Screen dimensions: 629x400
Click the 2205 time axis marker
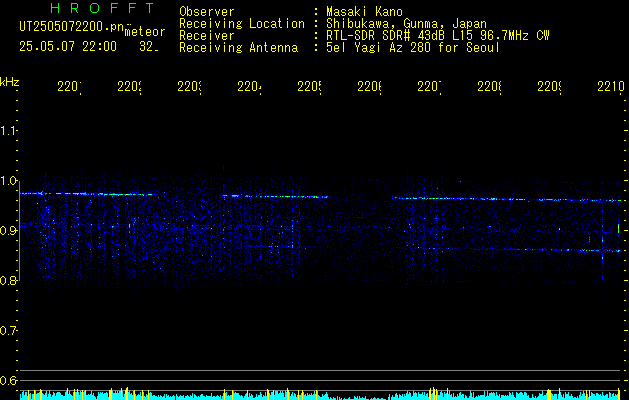tap(309, 86)
